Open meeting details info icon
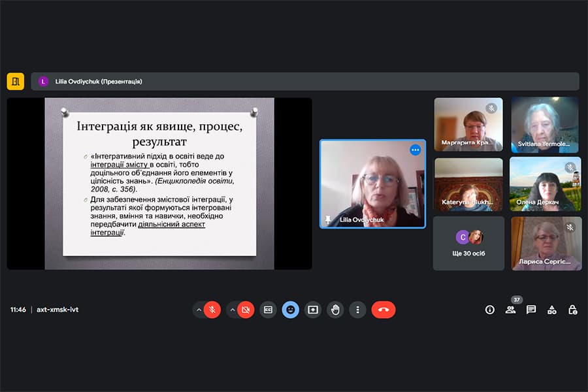This screenshot has height=392, width=588. [x=490, y=310]
